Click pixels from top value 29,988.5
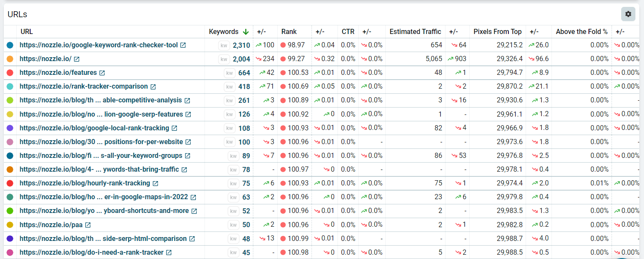 pyautogui.click(x=510, y=253)
